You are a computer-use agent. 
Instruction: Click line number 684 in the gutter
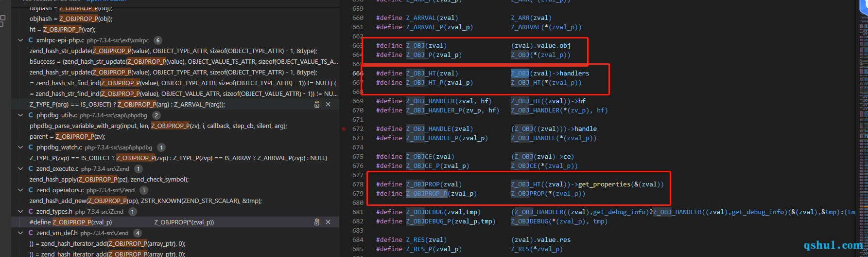[358, 240]
